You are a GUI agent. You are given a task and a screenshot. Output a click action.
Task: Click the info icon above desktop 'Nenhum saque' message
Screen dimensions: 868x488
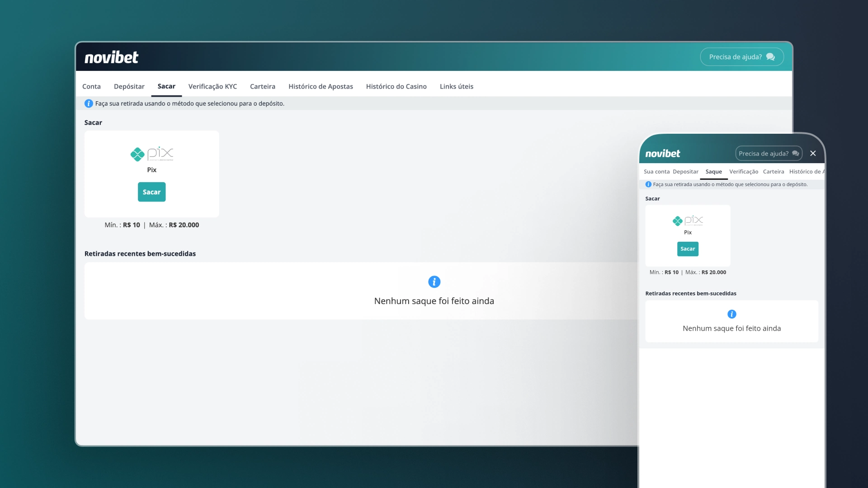pyautogui.click(x=434, y=282)
